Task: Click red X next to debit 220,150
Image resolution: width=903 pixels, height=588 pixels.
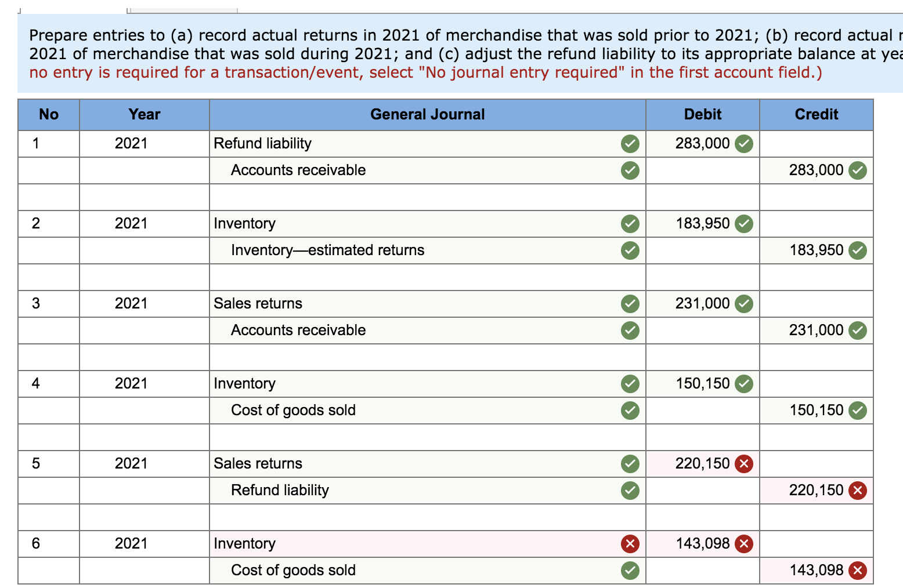Action: pos(743,463)
